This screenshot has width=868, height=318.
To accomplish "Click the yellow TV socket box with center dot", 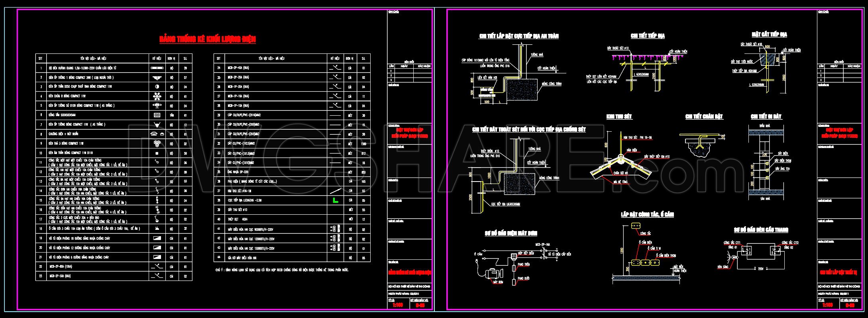I will pos(645,263).
